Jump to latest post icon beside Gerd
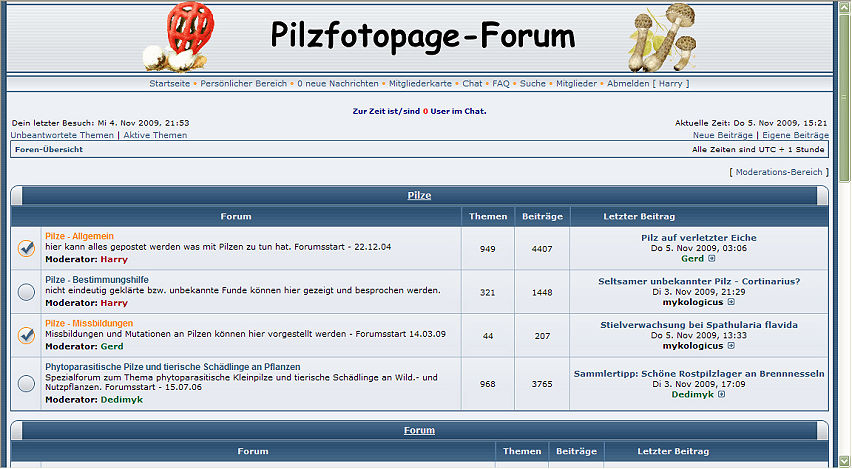 (x=711, y=259)
